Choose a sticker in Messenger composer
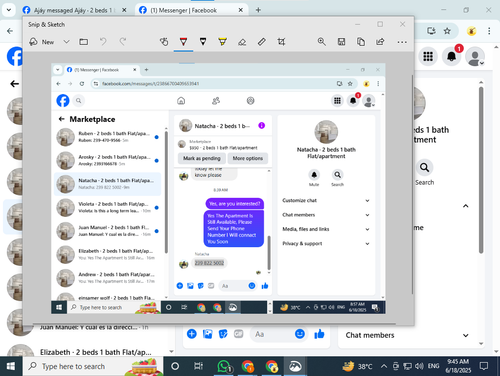The width and height of the screenshot is (500, 376). click(223, 334)
